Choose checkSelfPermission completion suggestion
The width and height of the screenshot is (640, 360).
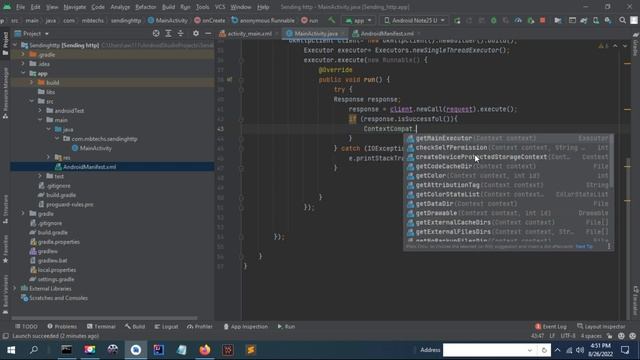pyautogui.click(x=508, y=148)
